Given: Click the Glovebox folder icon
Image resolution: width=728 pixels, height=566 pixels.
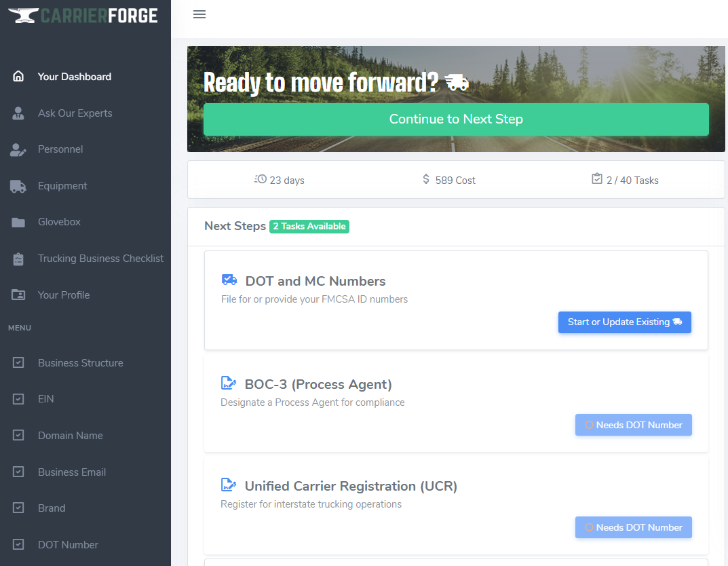Looking at the screenshot, I should (18, 222).
